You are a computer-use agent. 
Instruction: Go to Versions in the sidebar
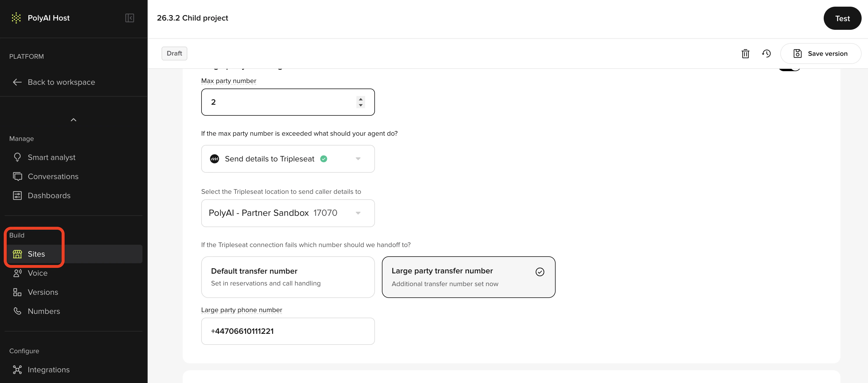(x=74, y=292)
